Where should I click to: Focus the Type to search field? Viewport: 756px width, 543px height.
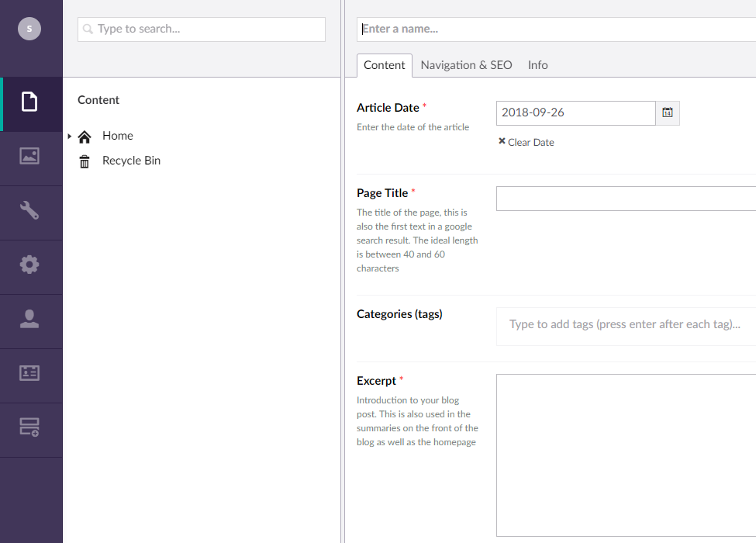coord(202,29)
